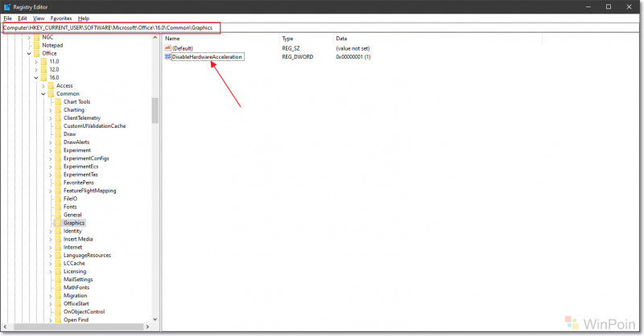This screenshot has width=644, height=336.
Task: Select the ExperimentConfigs key
Action: pos(86,158)
